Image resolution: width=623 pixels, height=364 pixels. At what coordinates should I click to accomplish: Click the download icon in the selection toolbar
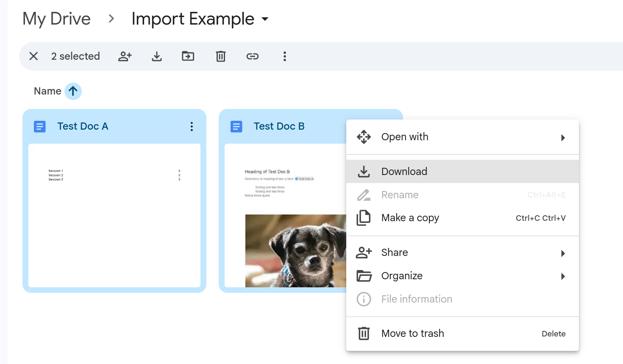tap(157, 56)
